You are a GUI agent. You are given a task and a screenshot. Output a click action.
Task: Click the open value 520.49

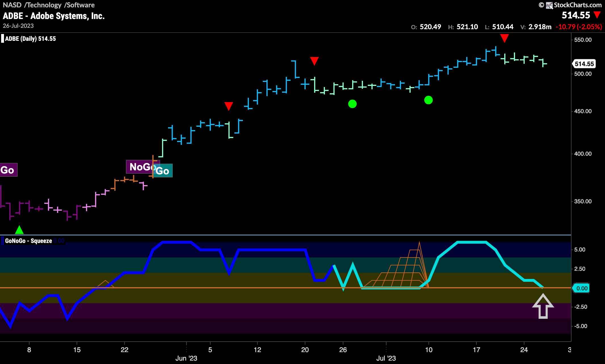[x=430, y=27]
